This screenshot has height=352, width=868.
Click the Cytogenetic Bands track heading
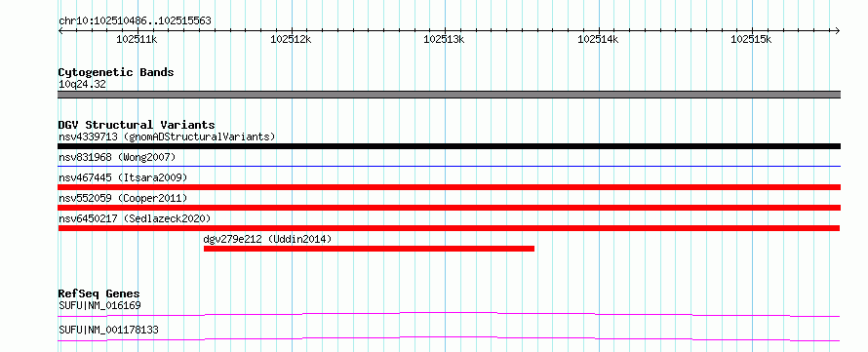click(116, 72)
